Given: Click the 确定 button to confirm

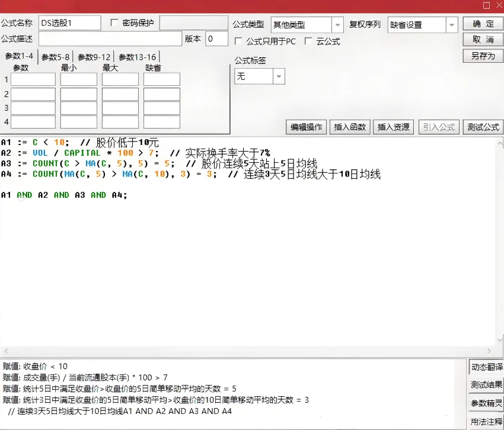Looking at the screenshot, I should coord(481,25).
